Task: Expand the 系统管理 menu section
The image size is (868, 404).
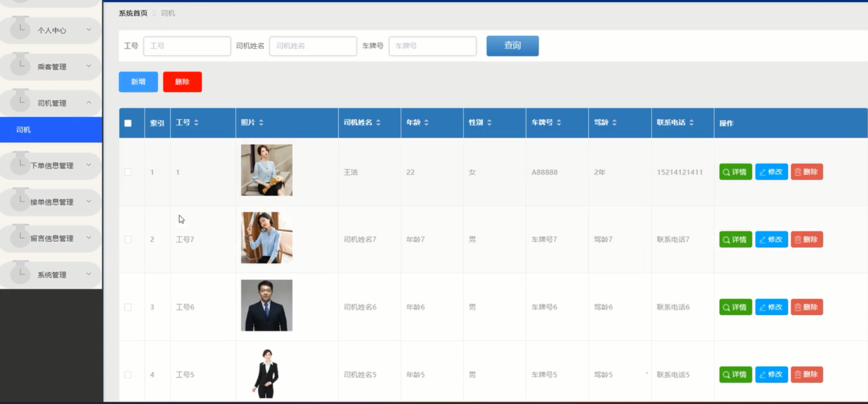Action: click(51, 274)
